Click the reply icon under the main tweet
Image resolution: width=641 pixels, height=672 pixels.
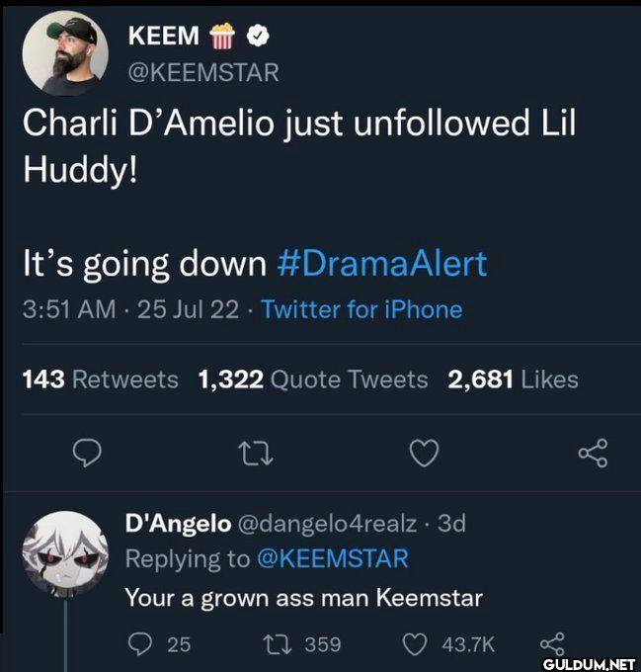click(89, 453)
